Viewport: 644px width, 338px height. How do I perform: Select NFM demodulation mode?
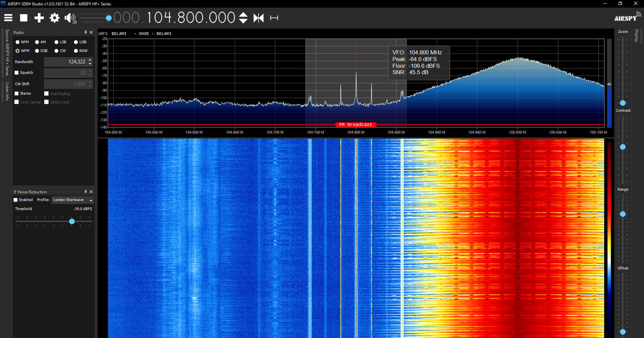pos(22,42)
